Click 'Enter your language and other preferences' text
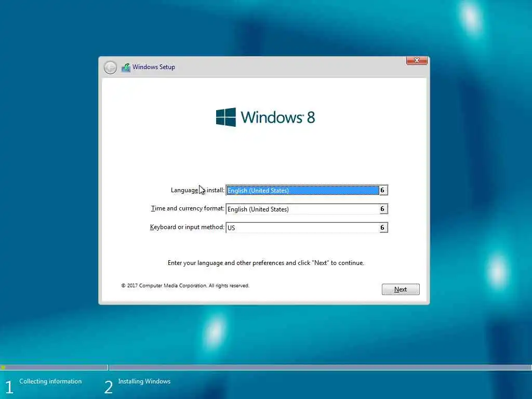532x399 pixels. click(x=265, y=263)
